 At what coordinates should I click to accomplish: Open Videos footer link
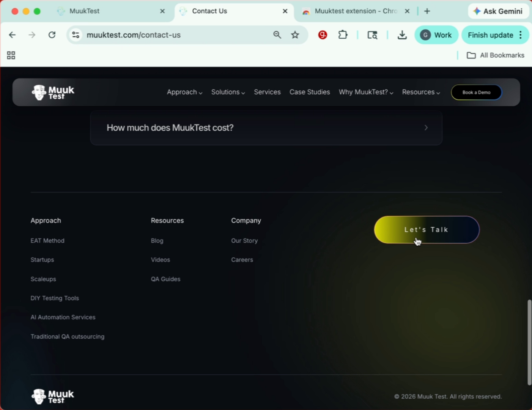[x=160, y=260]
